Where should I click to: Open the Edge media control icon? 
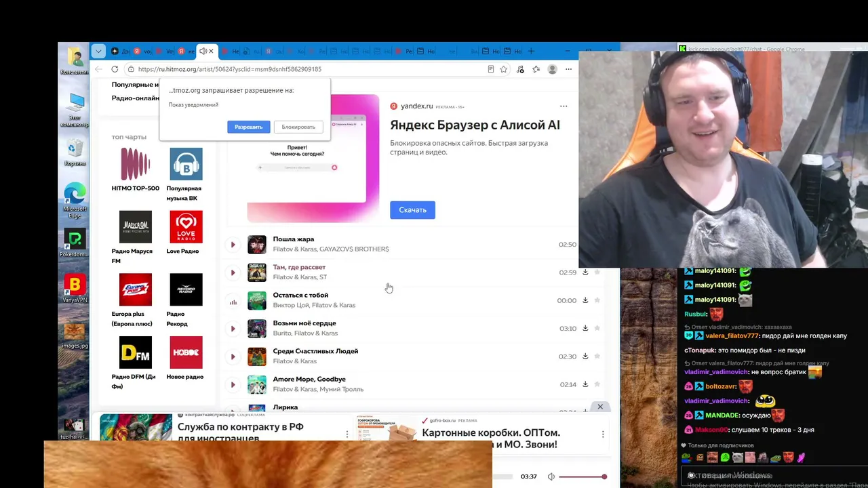tap(520, 69)
